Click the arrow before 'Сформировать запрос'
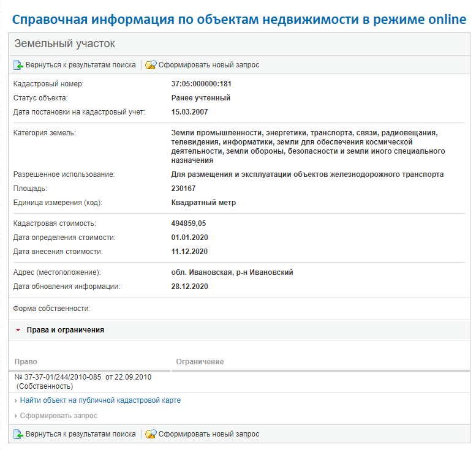This screenshot has width=476, height=450. tap(16, 416)
